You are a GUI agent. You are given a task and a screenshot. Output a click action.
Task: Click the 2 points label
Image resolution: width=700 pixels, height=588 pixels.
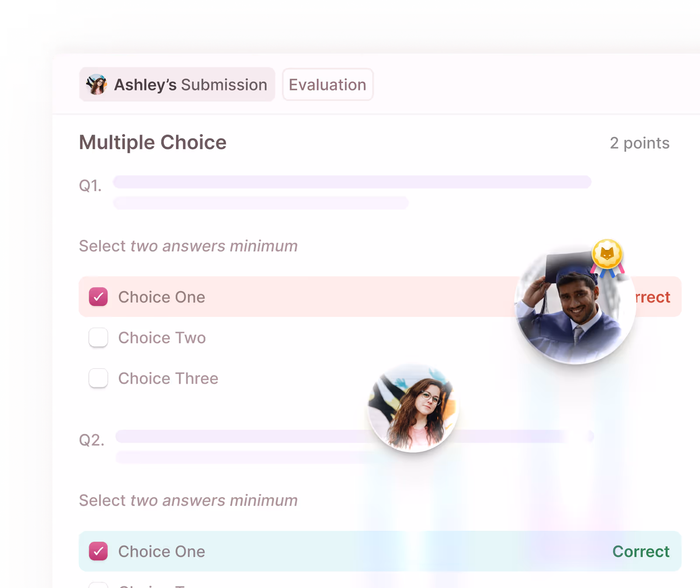tap(640, 143)
